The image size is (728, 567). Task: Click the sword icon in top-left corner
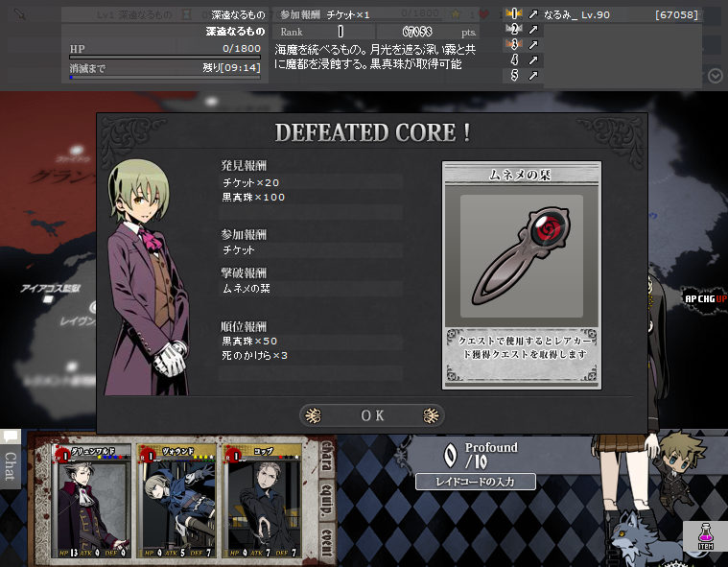20,14
